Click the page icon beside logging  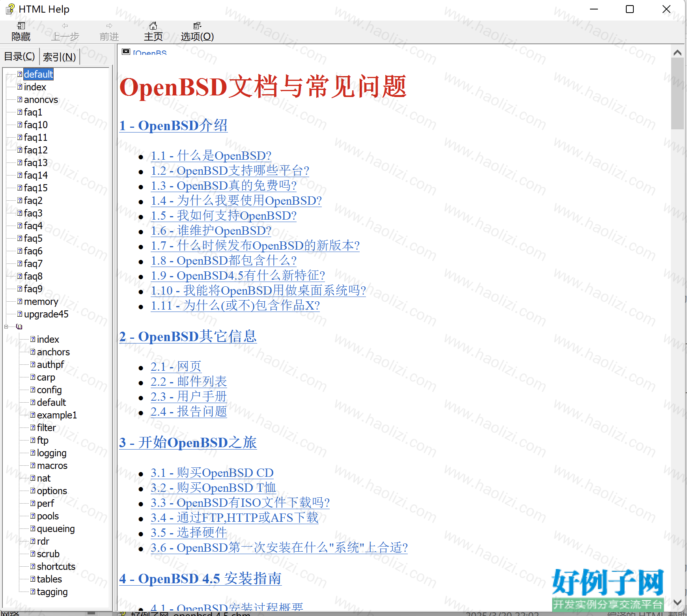coord(33,453)
